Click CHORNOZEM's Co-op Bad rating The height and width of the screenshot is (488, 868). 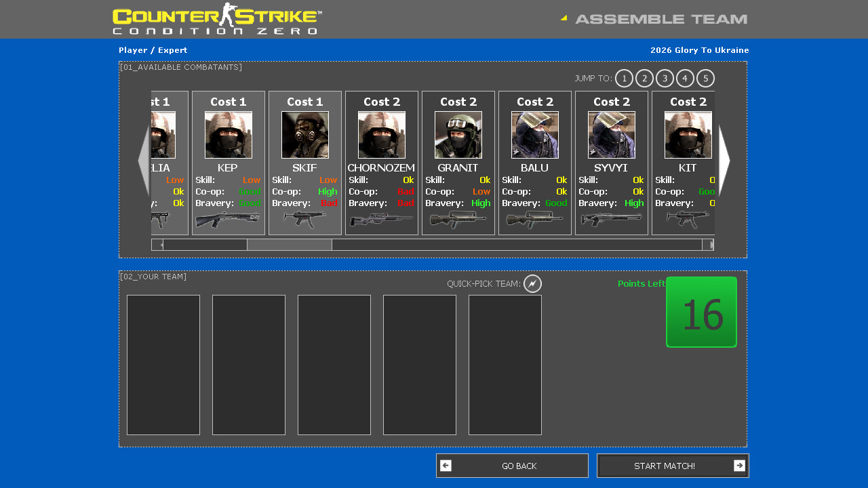pos(406,192)
